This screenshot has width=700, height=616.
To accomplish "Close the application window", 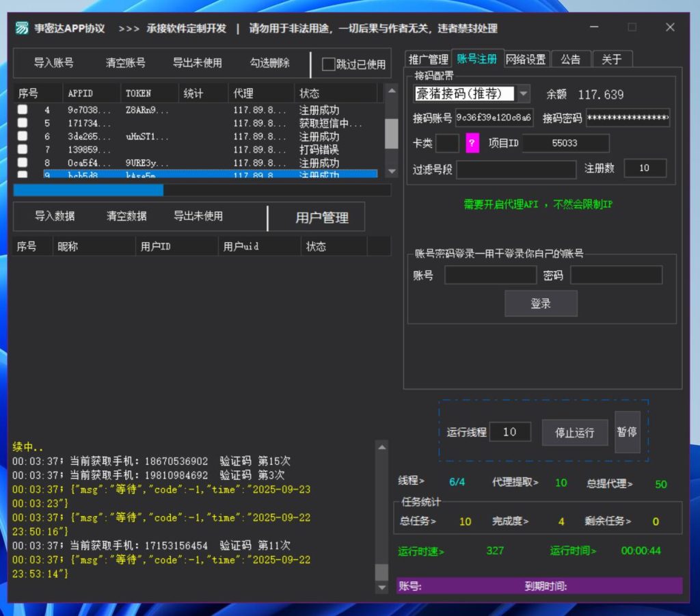I will [x=669, y=27].
